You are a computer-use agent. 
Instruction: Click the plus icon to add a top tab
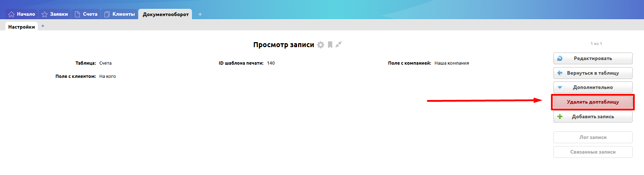(x=200, y=14)
